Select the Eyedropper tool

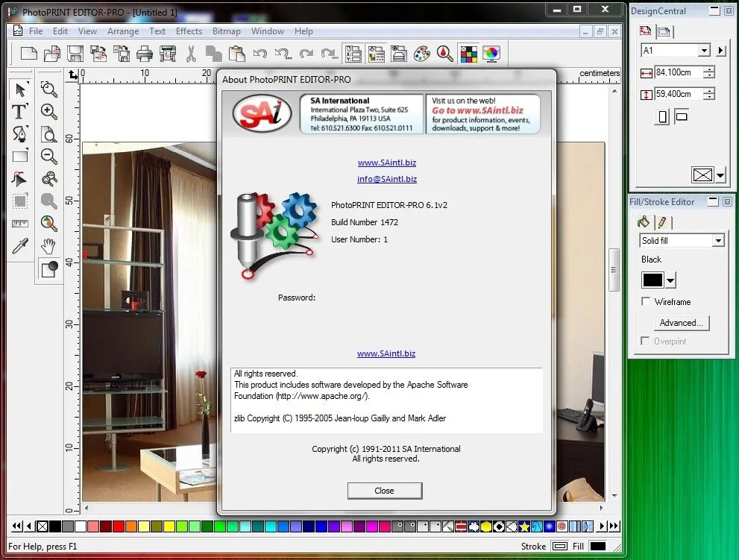20,245
